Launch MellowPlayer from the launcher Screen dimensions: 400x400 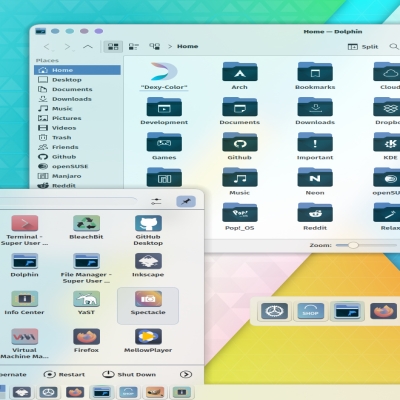[x=148, y=340]
